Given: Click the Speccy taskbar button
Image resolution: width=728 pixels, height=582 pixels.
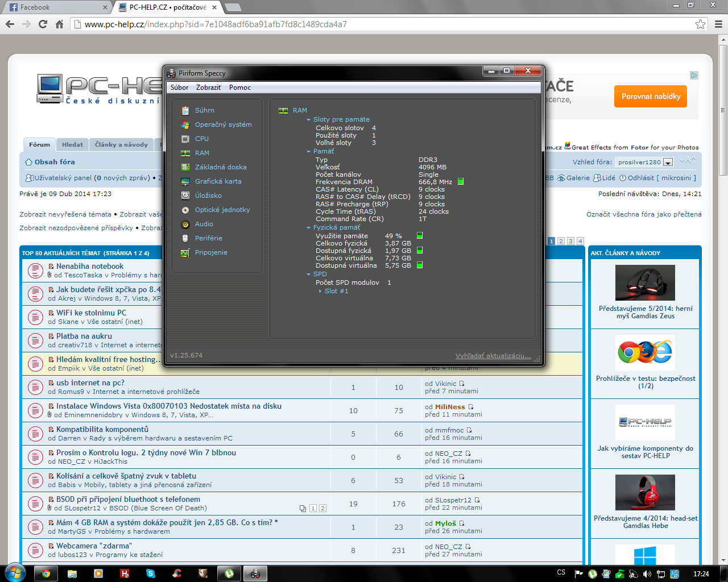Looking at the screenshot, I should point(255,573).
